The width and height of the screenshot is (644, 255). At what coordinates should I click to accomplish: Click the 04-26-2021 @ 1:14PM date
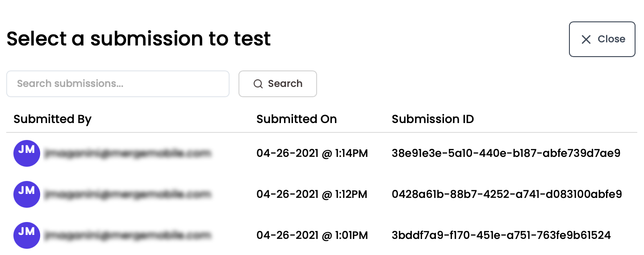(x=312, y=153)
